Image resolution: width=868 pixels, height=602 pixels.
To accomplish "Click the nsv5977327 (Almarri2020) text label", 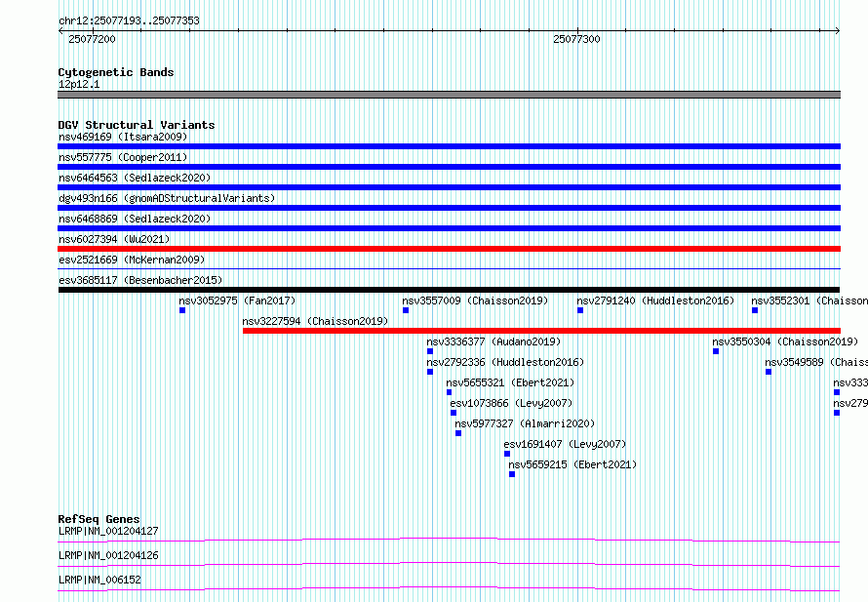I will pos(525,423).
